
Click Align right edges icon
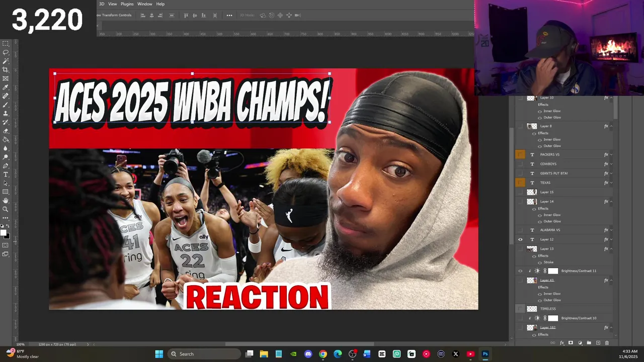click(160, 15)
